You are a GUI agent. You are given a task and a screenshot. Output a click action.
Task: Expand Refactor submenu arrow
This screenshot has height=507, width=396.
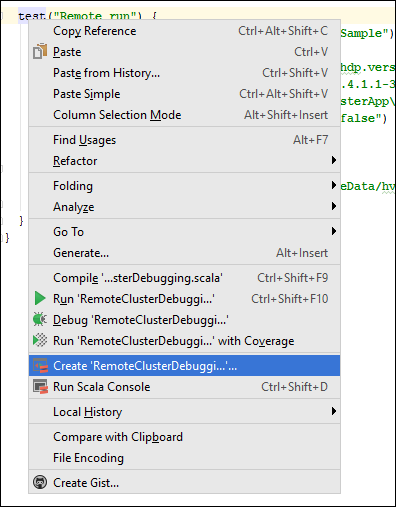[333, 160]
